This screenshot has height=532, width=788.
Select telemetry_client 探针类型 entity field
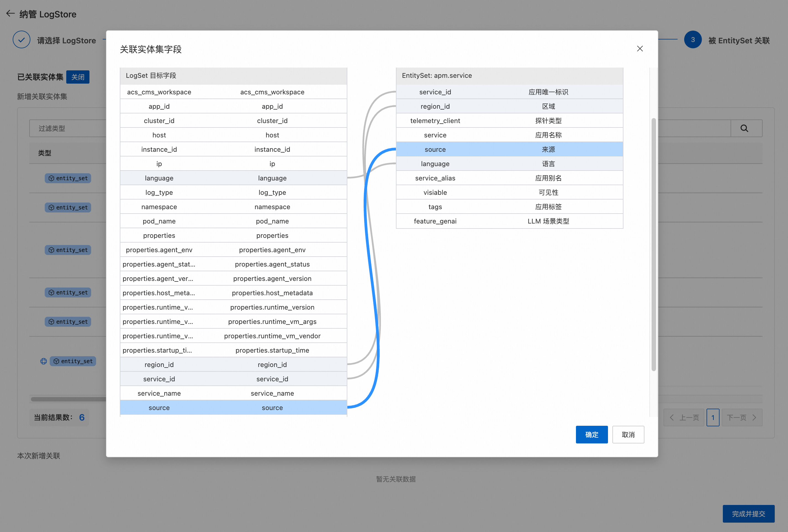509,121
